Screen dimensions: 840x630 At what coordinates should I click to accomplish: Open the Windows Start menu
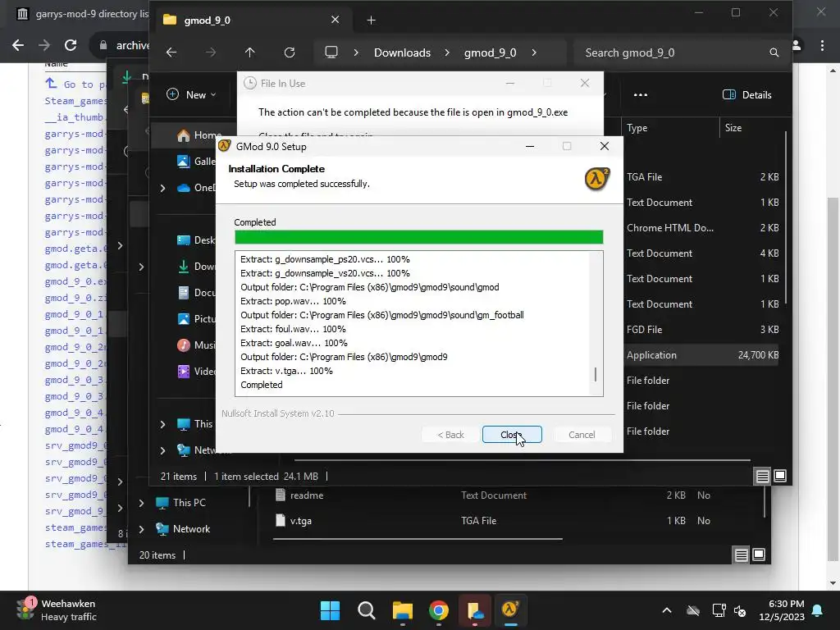pos(330,610)
